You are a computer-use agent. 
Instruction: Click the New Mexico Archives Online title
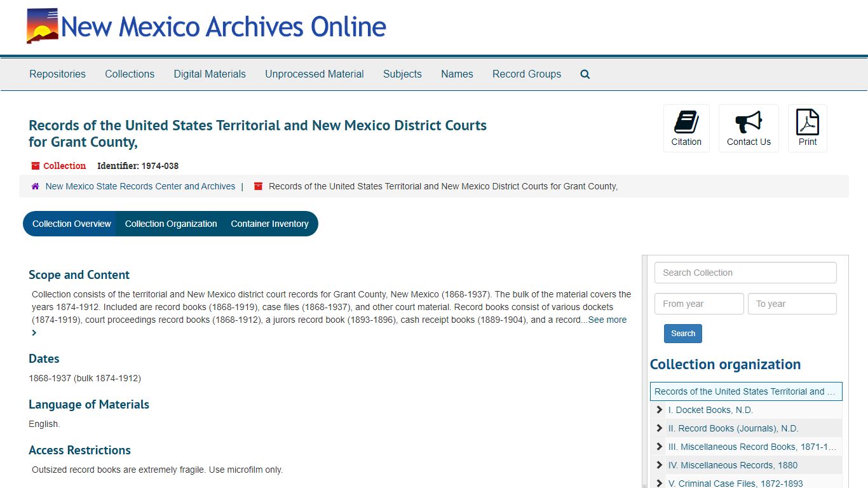224,27
